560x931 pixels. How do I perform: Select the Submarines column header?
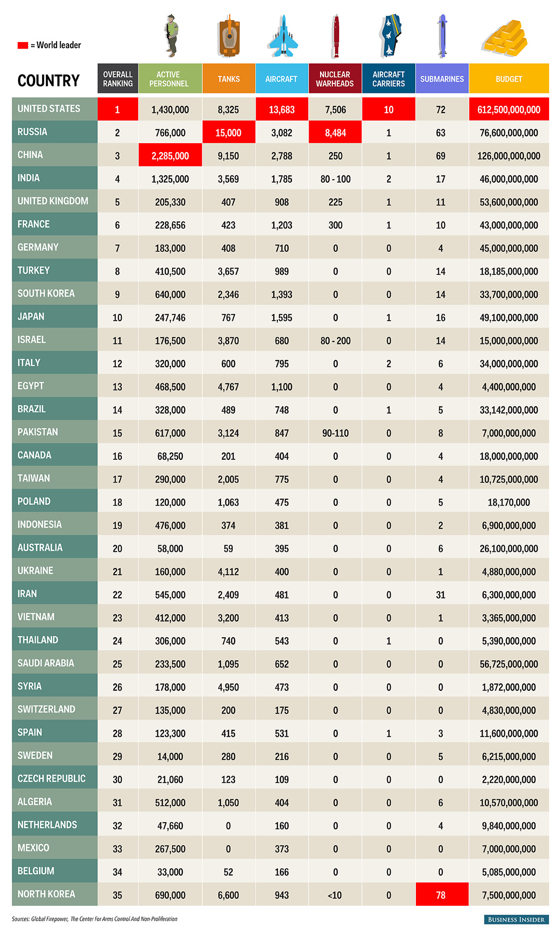442,79
